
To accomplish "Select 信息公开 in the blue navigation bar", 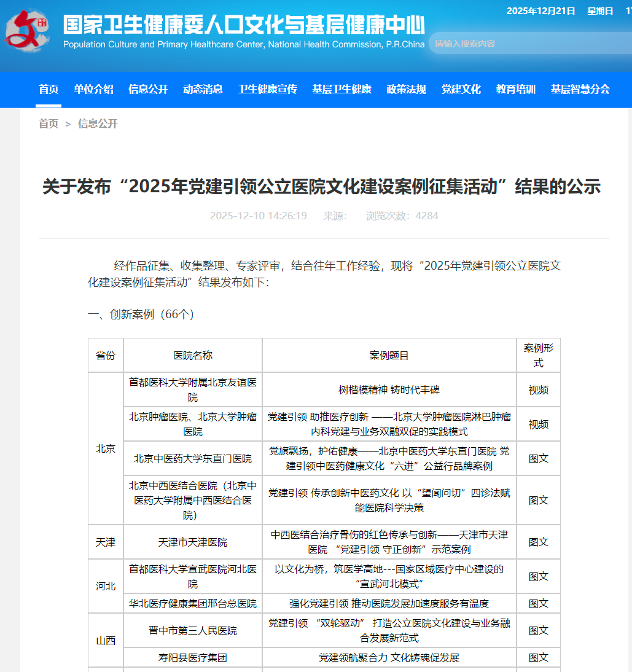I will 148,89.
